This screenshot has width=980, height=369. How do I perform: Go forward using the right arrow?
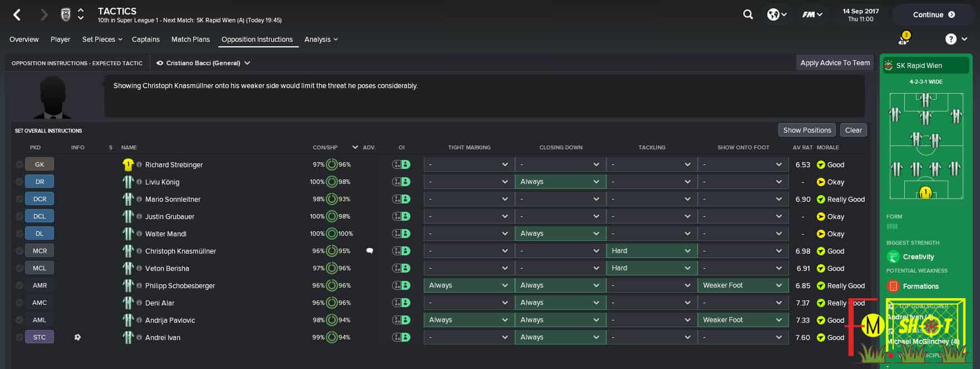44,15
